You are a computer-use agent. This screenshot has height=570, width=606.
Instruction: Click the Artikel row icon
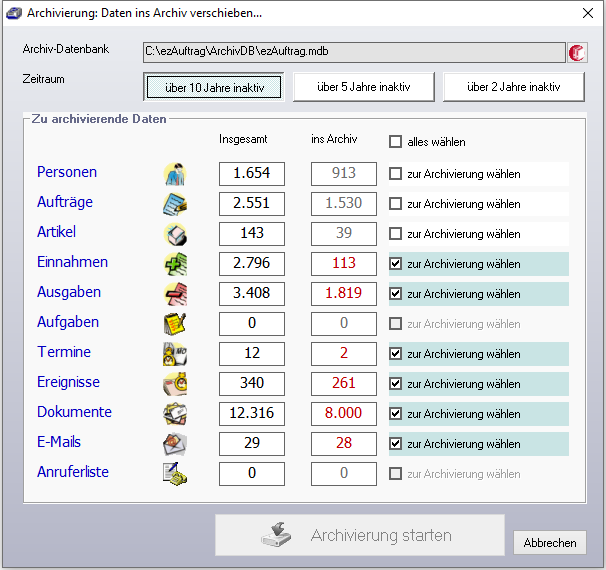pyautogui.click(x=175, y=234)
